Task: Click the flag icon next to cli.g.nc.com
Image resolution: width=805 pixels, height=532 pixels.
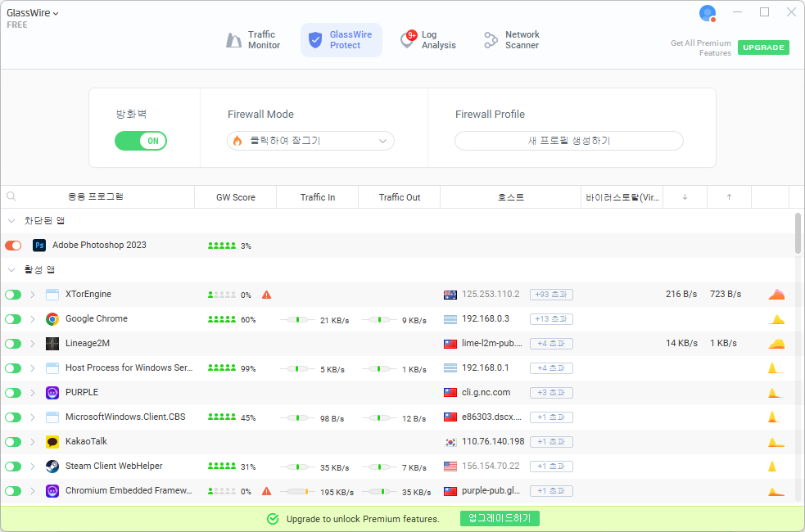Action: point(450,393)
